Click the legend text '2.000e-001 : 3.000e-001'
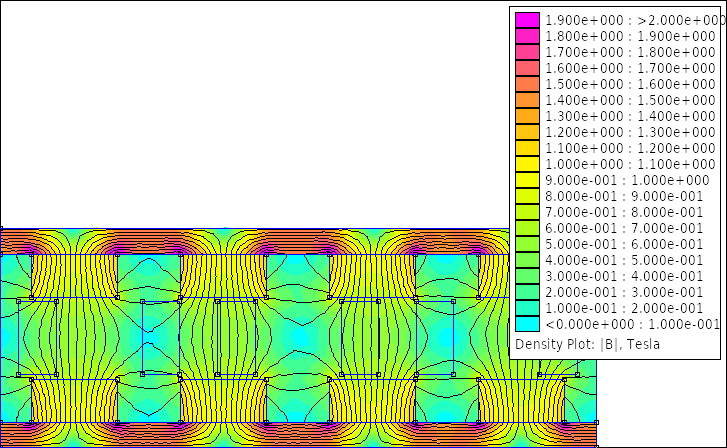 (x=624, y=292)
